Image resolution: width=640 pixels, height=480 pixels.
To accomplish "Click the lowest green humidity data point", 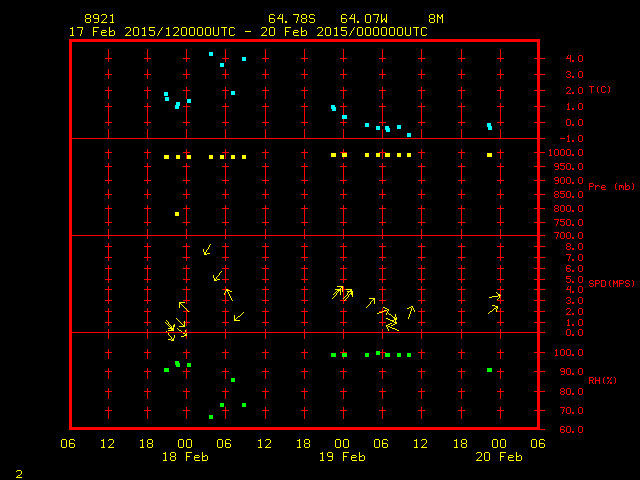I will pyautogui.click(x=211, y=417).
